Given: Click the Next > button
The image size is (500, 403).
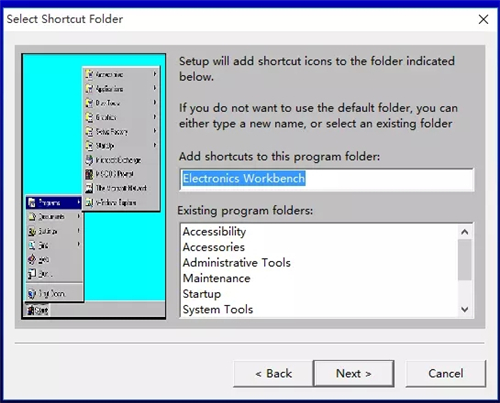Looking at the screenshot, I should [354, 373].
